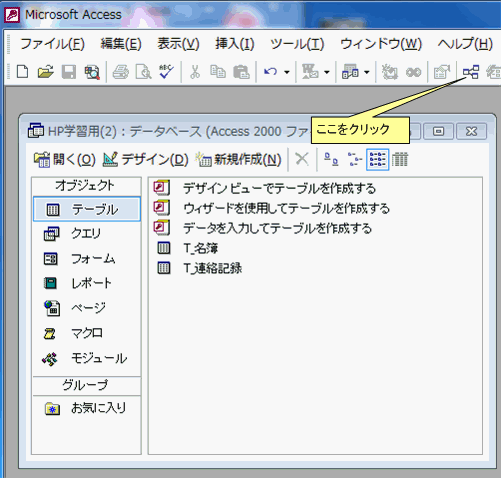Open the 編集(E) menu
The width and height of the screenshot is (501, 478).
pos(121,44)
